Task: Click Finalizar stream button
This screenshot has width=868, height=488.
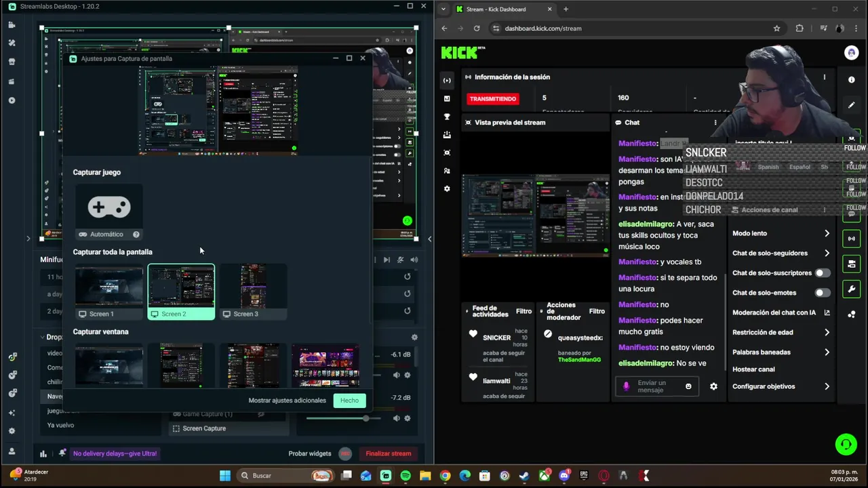Action: tap(389, 453)
